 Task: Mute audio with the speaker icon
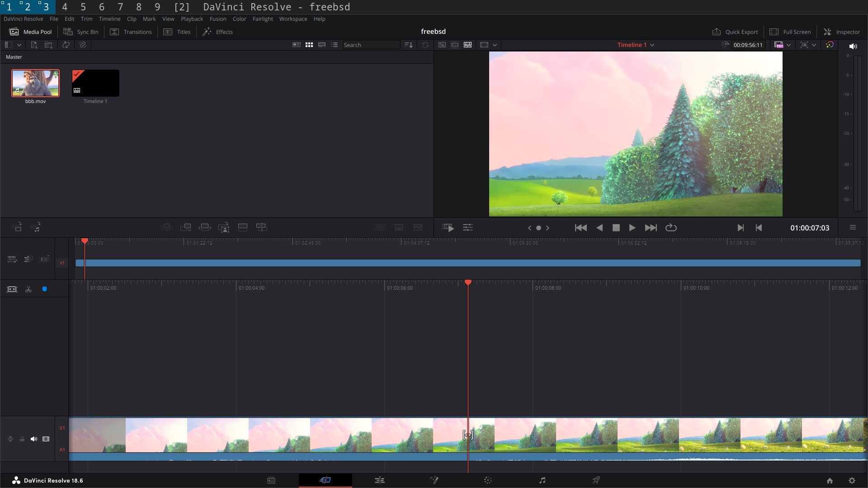tap(853, 46)
